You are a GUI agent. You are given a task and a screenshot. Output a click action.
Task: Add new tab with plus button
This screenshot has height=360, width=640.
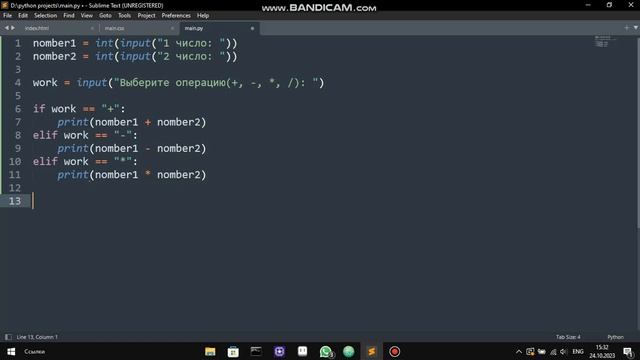click(x=627, y=27)
